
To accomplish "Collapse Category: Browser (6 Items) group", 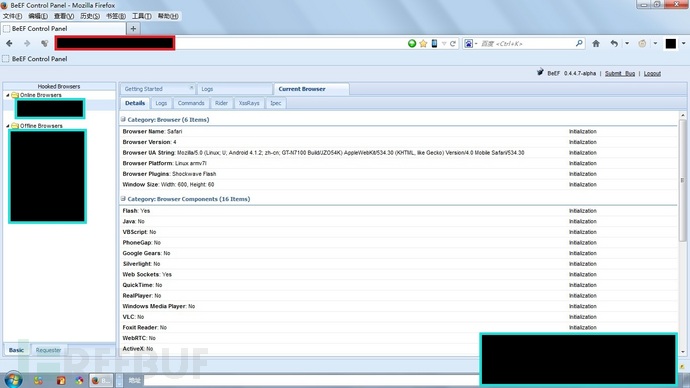I will 123,119.
